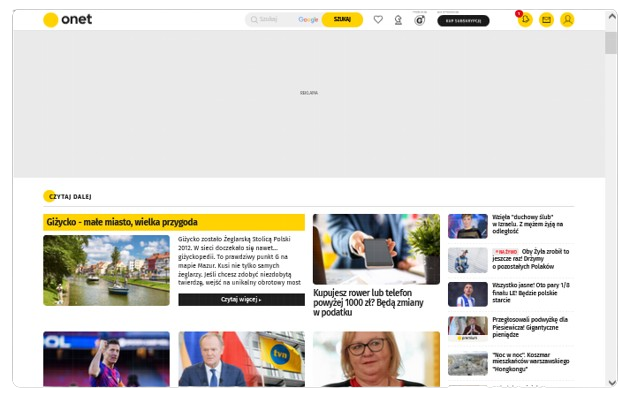Viewport: 630px width, 396px height.
Task: Click the thumbnail beside the 1/8 finału LE article
Action: (x=468, y=294)
